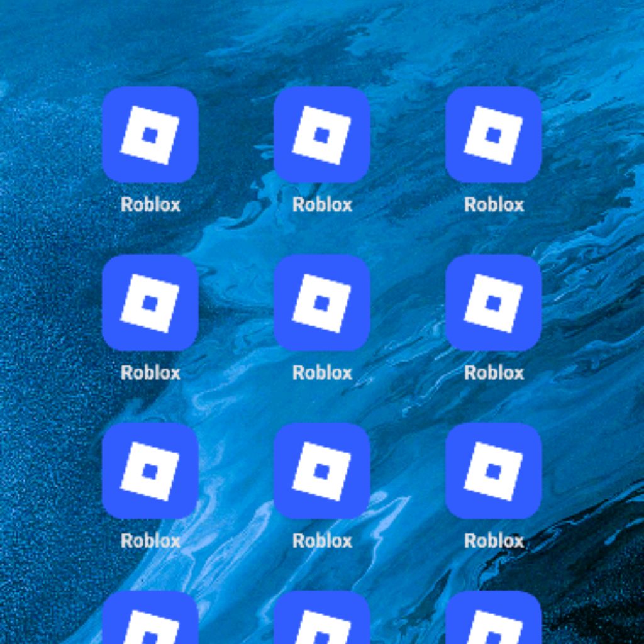Open the Roblox icon in the first row, middle column

click(x=322, y=135)
